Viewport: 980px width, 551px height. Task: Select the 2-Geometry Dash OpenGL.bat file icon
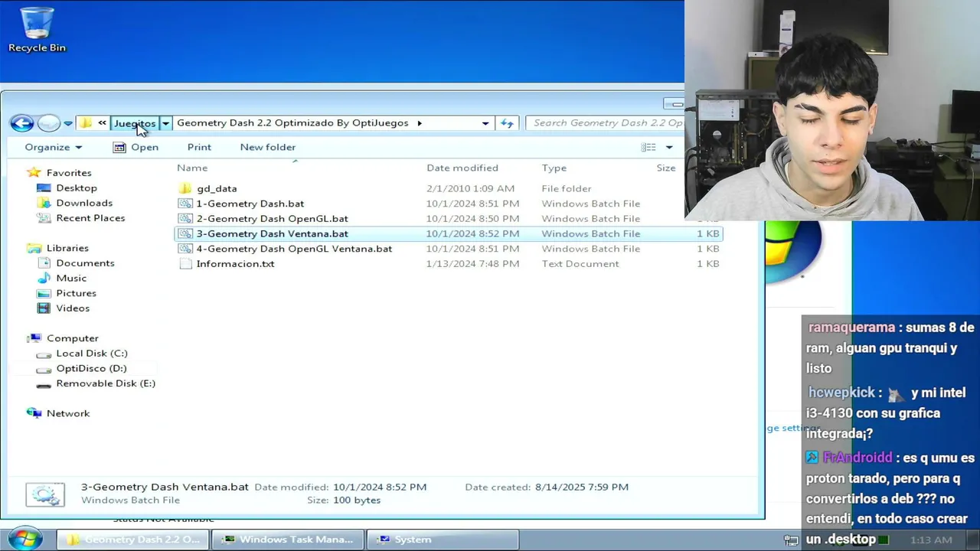click(185, 219)
